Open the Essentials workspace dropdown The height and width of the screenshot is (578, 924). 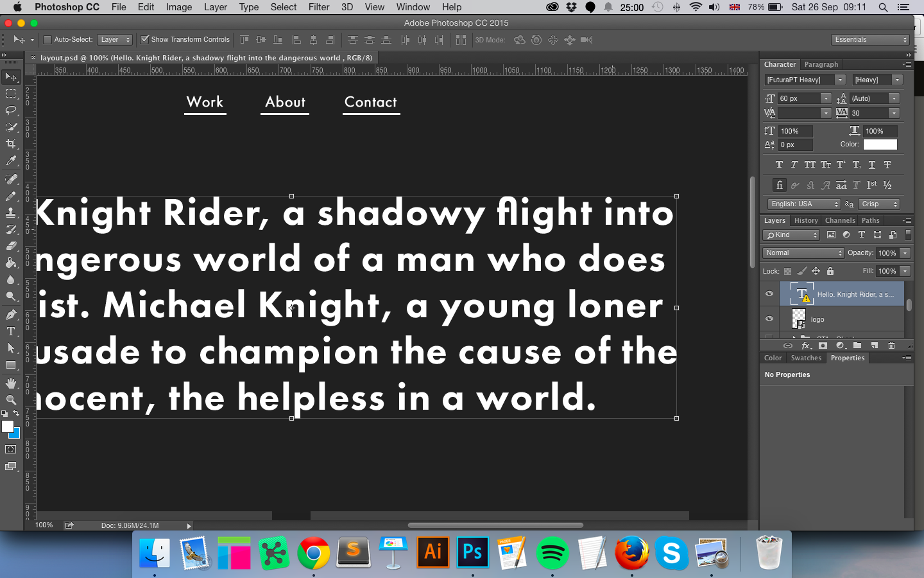click(871, 40)
